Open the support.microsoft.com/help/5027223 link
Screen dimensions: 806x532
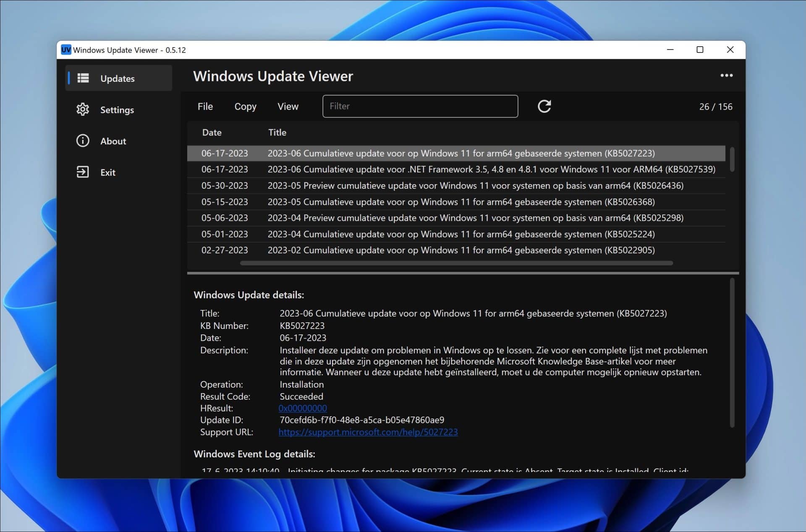368,432
